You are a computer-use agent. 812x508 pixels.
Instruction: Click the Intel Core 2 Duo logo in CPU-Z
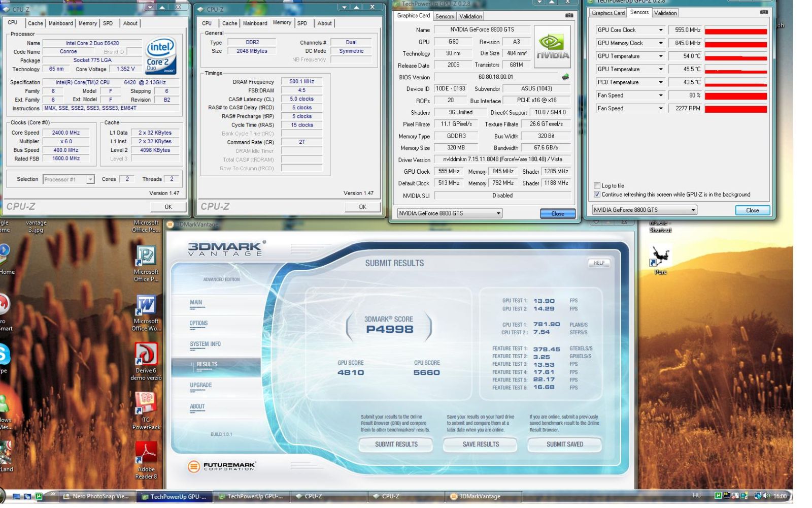click(x=161, y=55)
